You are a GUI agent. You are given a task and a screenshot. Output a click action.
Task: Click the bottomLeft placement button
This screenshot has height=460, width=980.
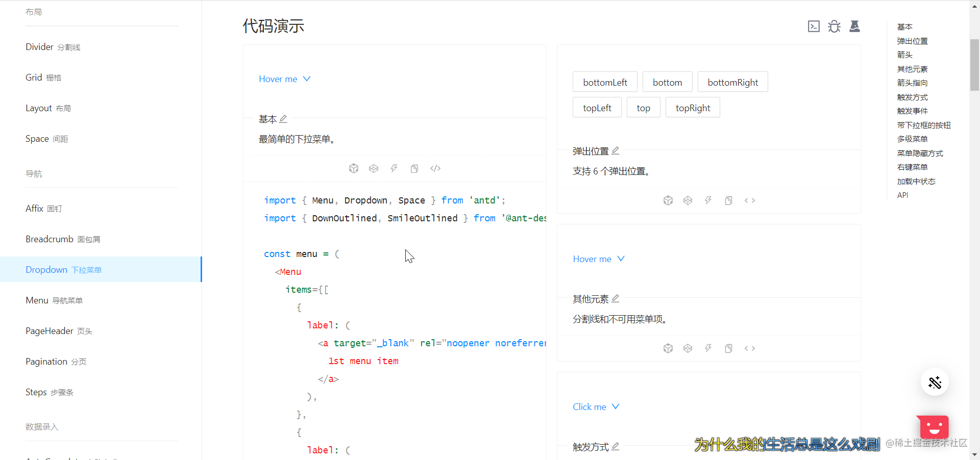point(605,82)
